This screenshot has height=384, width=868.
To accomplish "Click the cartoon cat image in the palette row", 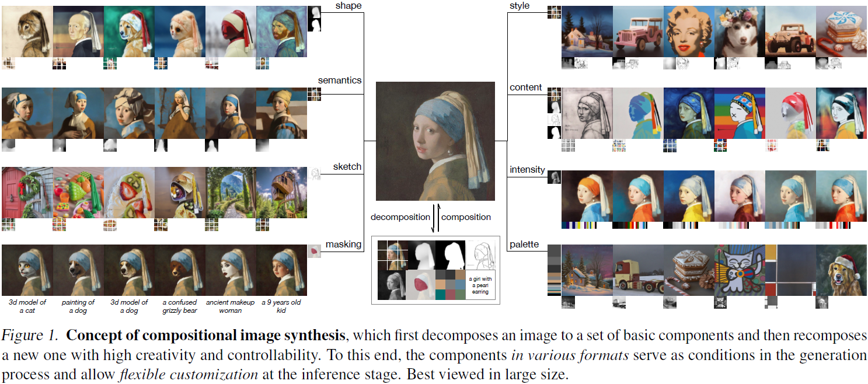I will [x=740, y=270].
